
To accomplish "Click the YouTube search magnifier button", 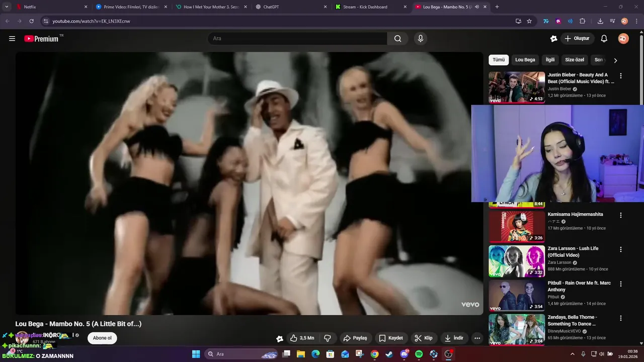I will (398, 39).
